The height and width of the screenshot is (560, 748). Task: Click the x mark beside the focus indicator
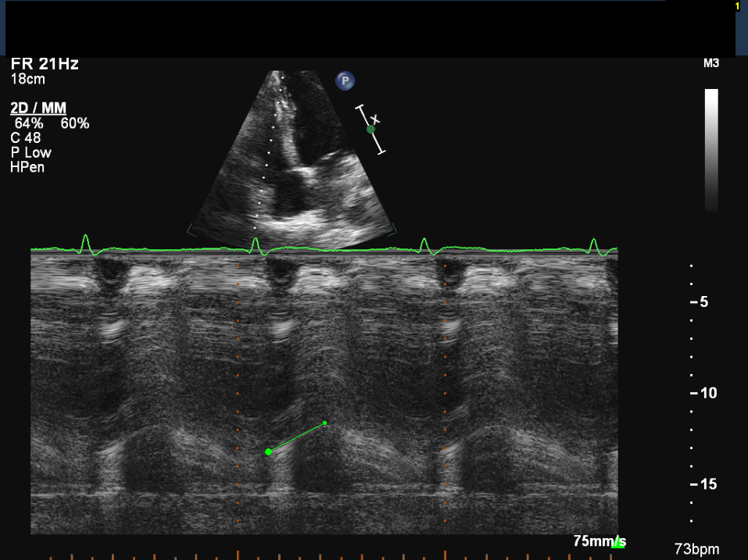pyautogui.click(x=375, y=119)
